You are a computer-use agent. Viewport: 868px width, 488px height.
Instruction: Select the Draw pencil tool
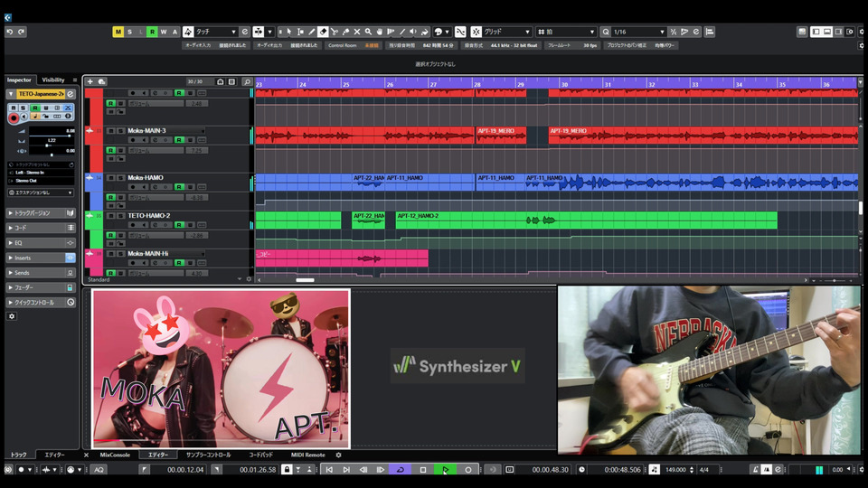[x=312, y=33]
